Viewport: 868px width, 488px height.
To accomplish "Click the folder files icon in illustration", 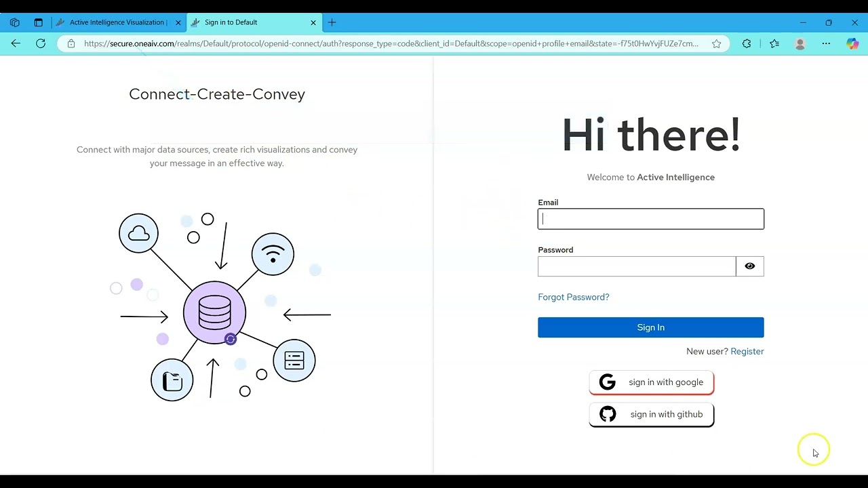I will coord(172,380).
